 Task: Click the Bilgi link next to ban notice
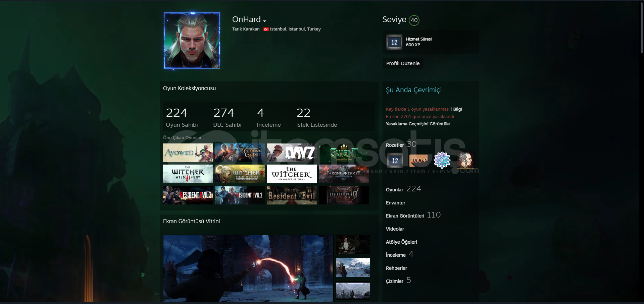pyautogui.click(x=457, y=109)
